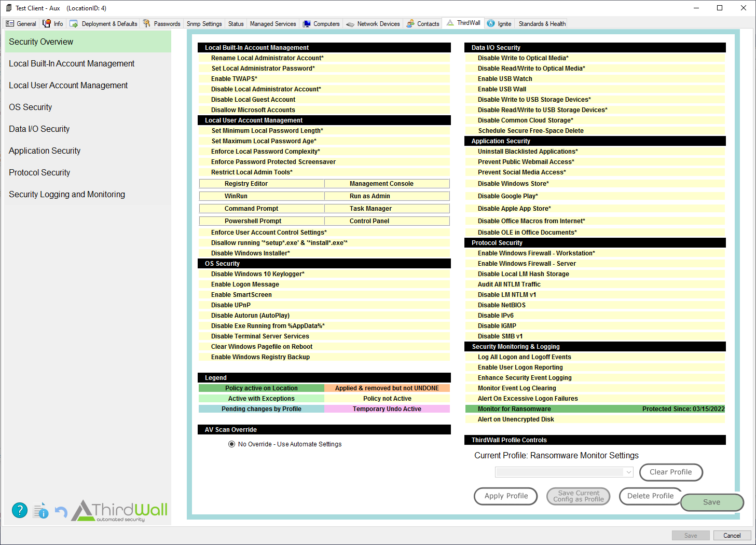
Task: Select No Override - Use Automate Settings radio
Action: click(232, 444)
